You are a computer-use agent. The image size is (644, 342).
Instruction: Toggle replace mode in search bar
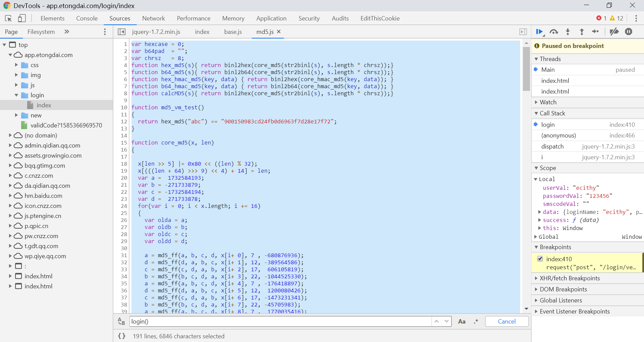pyautogui.click(x=121, y=321)
